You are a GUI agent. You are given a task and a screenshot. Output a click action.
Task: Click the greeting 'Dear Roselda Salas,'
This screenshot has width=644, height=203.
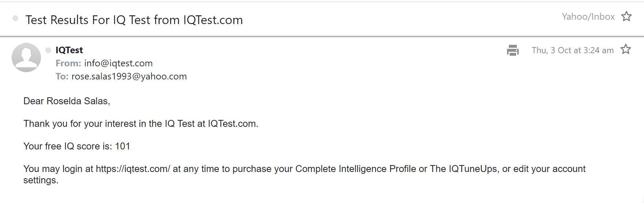click(67, 101)
